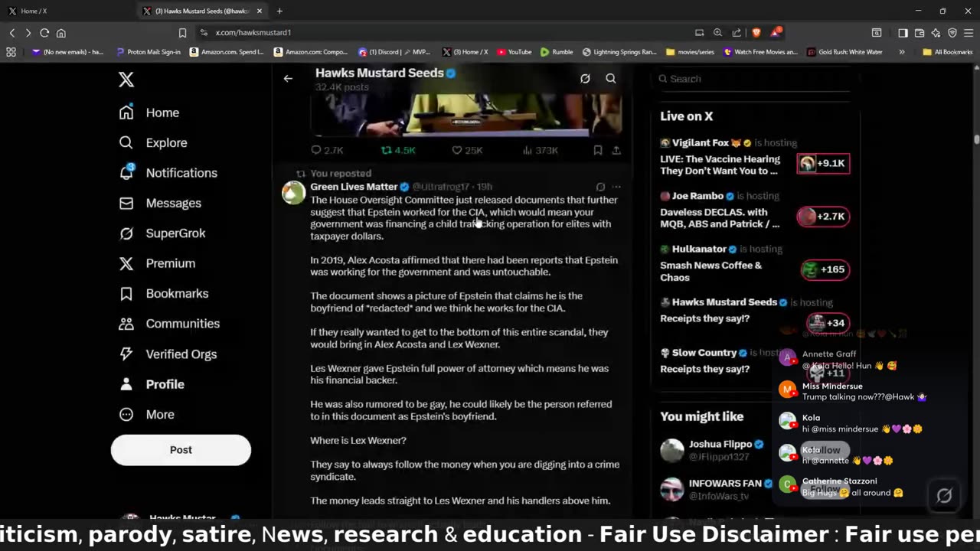Click share icon in address bar

tap(737, 33)
